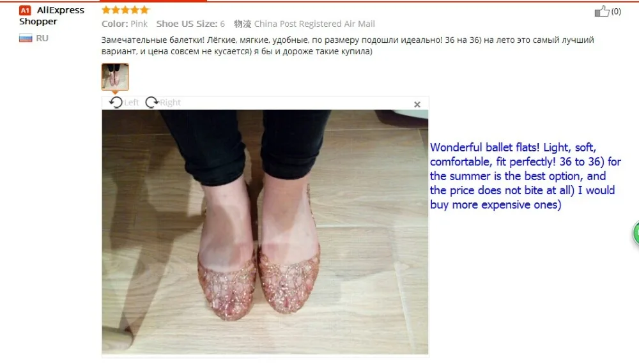Click the AliExpress Shopper username

point(52,16)
